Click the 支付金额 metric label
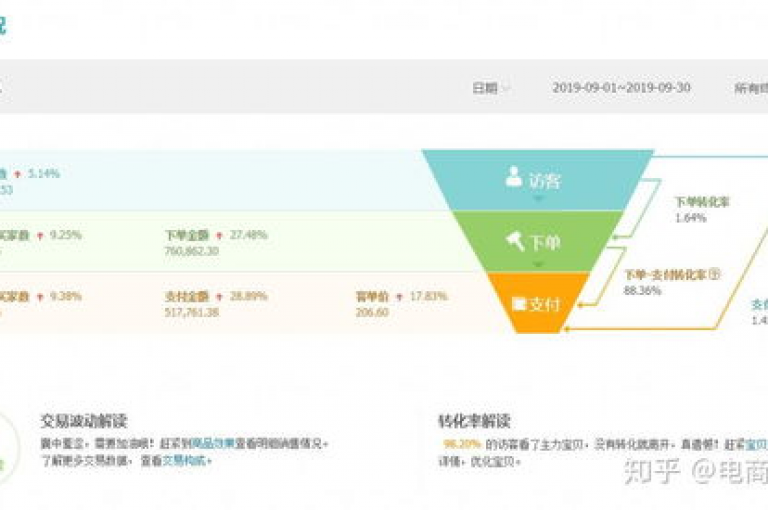The height and width of the screenshot is (510, 768). [x=187, y=296]
